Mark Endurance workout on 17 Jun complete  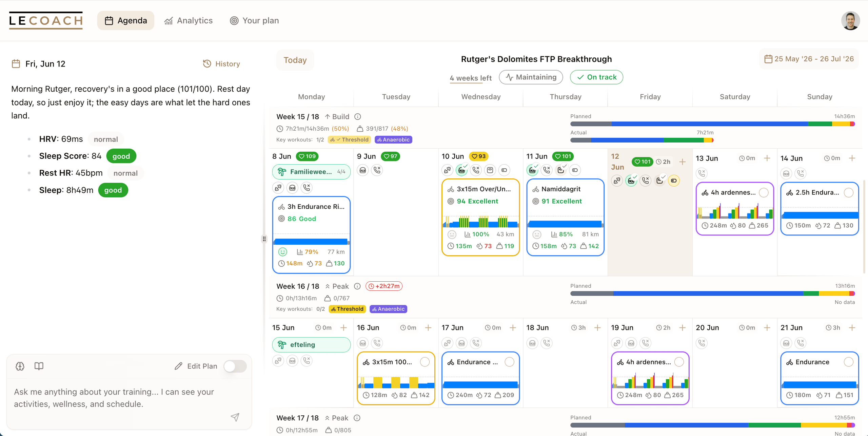[510, 362]
